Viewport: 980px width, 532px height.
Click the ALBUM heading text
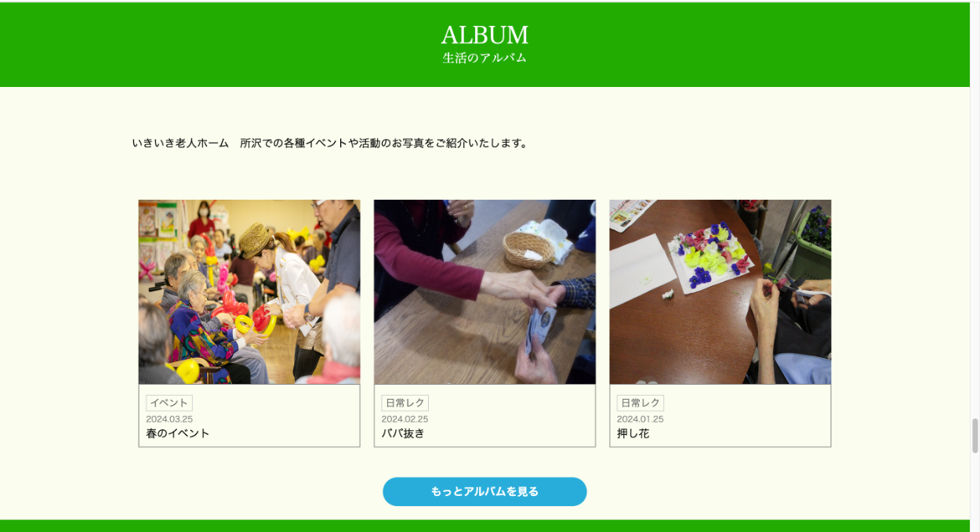(x=485, y=35)
